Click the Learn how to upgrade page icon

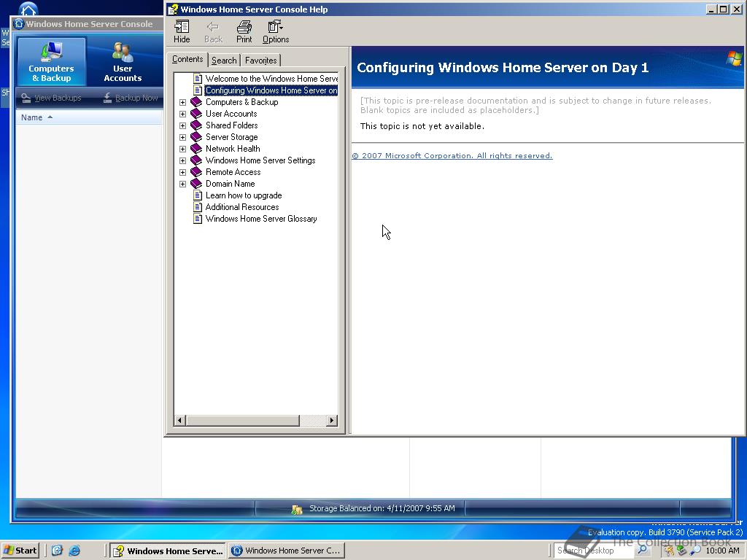[x=198, y=195]
